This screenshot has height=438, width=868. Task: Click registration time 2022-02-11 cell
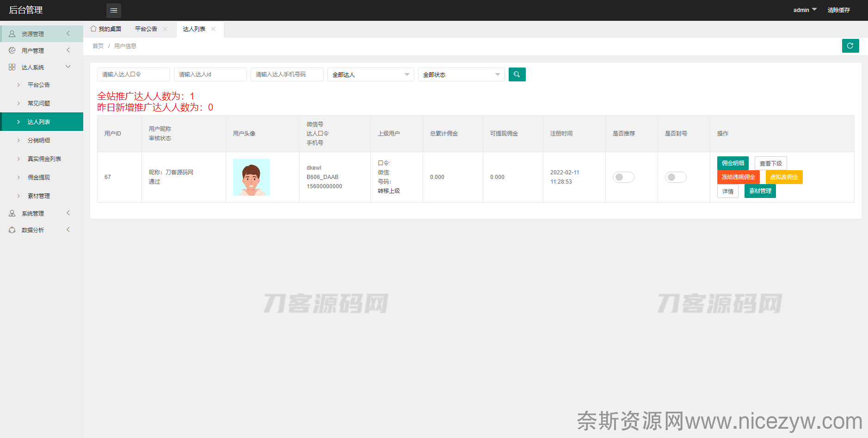coord(565,177)
